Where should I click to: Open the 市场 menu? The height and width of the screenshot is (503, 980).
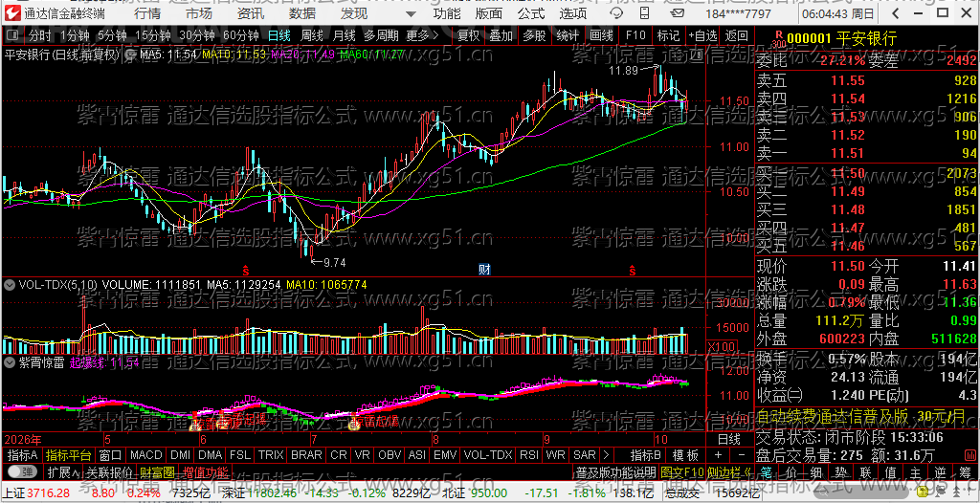pyautogui.click(x=198, y=13)
